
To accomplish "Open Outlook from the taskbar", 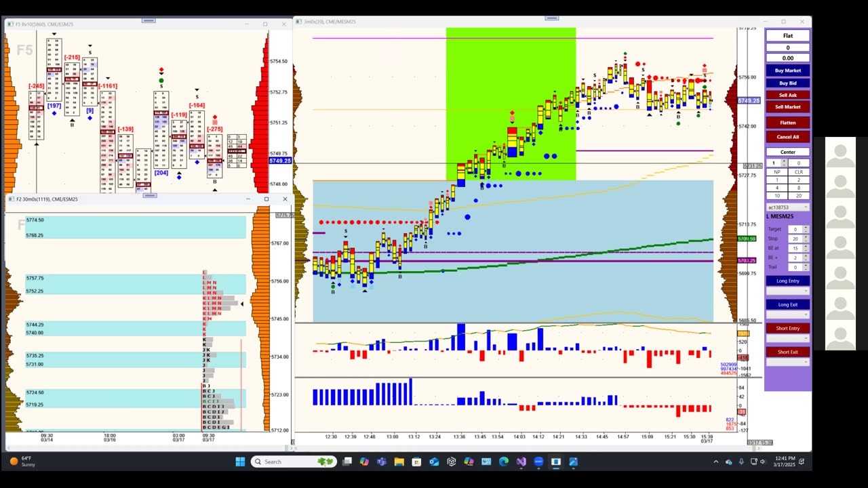I will coord(434,462).
